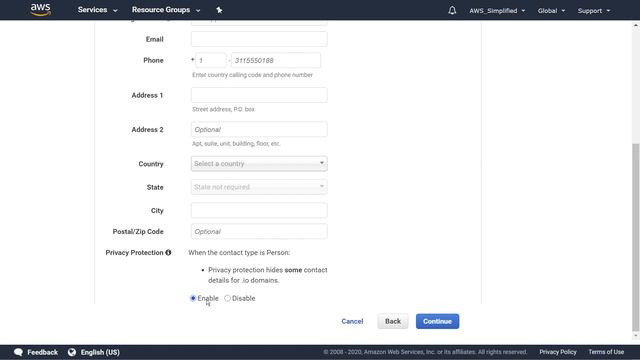Click 'Enter country calling code and phone number' hint
The image size is (640, 360).
[x=252, y=75]
